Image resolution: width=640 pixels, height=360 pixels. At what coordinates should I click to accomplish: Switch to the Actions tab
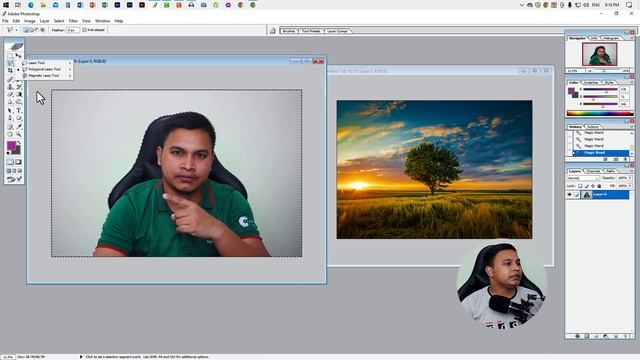click(x=593, y=127)
